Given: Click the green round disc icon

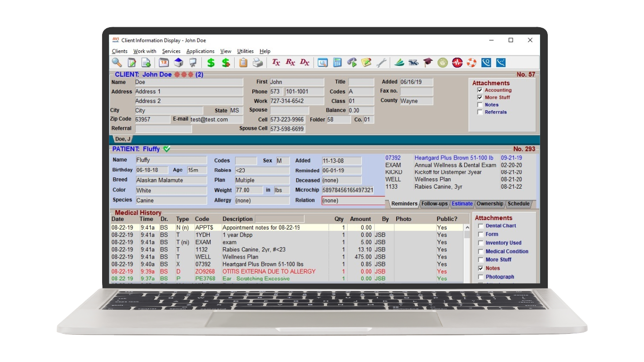Looking at the screenshot, I should (442, 63).
